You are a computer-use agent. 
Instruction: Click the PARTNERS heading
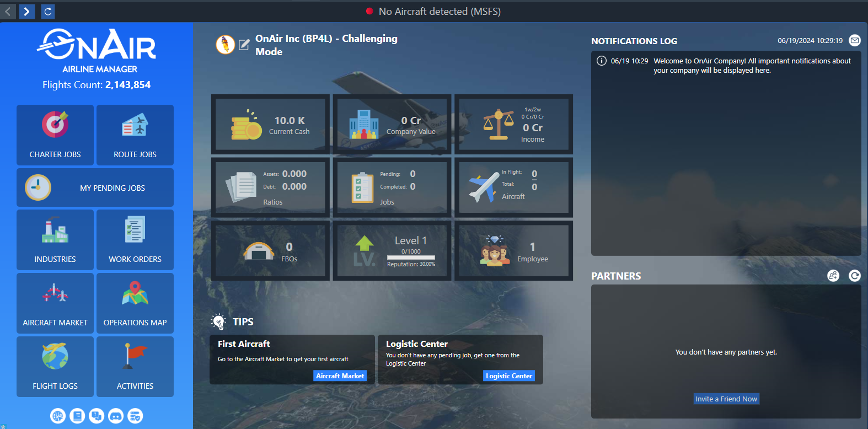tap(616, 276)
